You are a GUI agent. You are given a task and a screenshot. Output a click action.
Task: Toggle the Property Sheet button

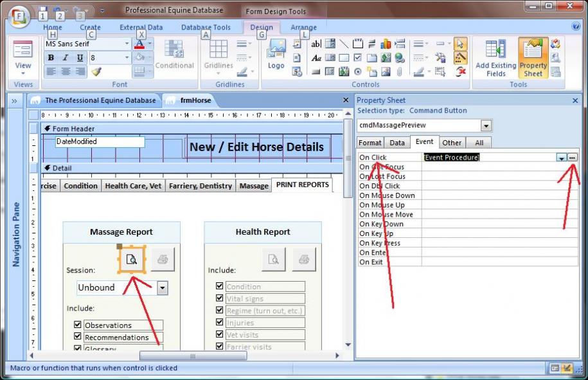533,58
